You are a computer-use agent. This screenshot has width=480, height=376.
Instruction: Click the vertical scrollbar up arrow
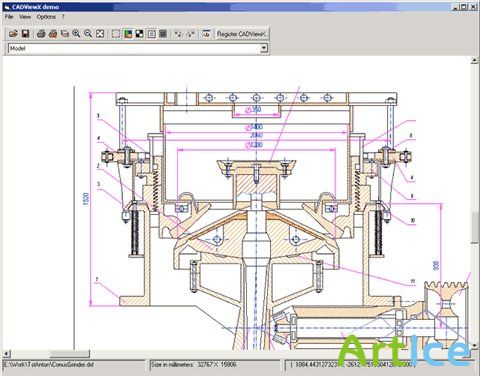pos(475,60)
